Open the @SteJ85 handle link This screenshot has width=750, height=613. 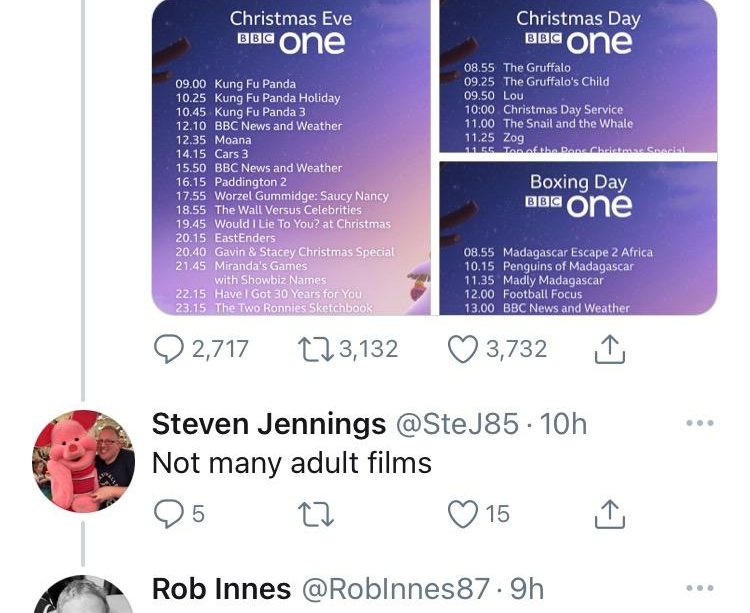[457, 424]
